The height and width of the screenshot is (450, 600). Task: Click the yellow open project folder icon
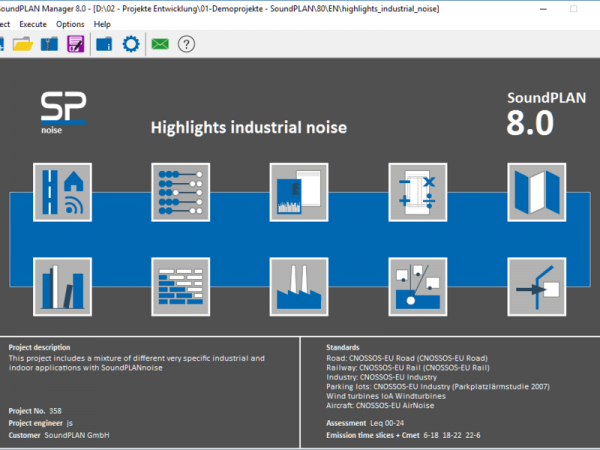23,44
